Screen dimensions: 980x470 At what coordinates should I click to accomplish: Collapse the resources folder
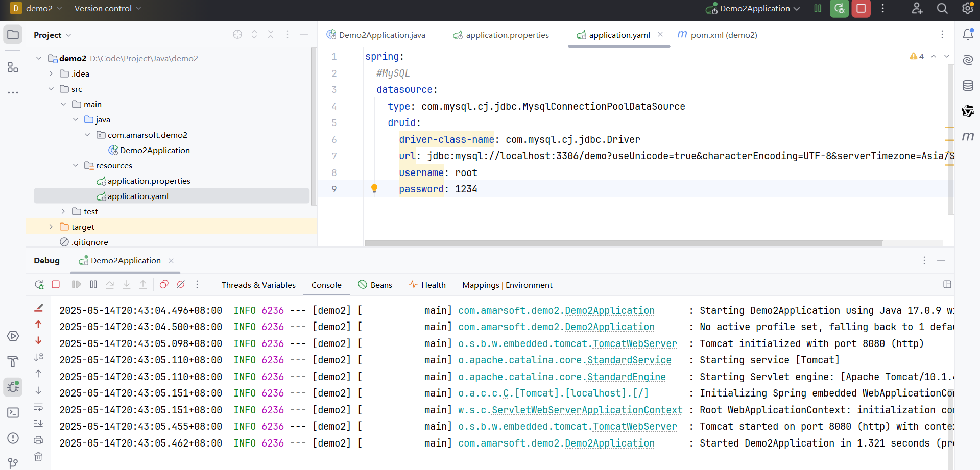click(x=75, y=165)
